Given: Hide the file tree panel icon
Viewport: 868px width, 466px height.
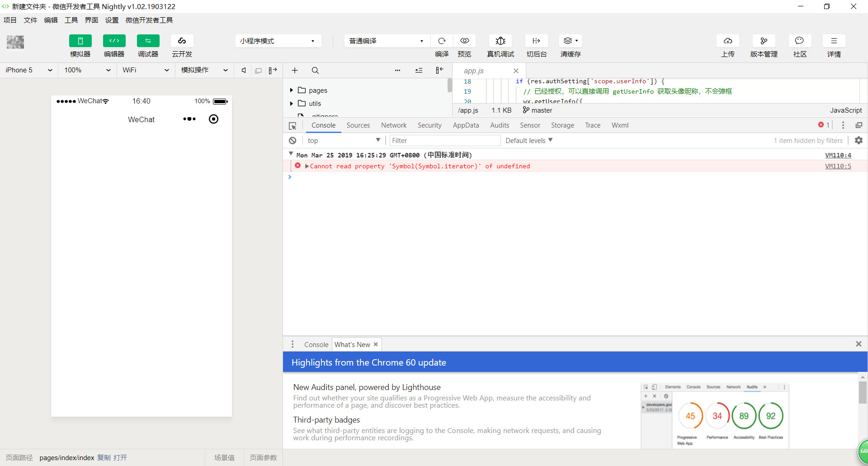Looking at the screenshot, I should (439, 70).
